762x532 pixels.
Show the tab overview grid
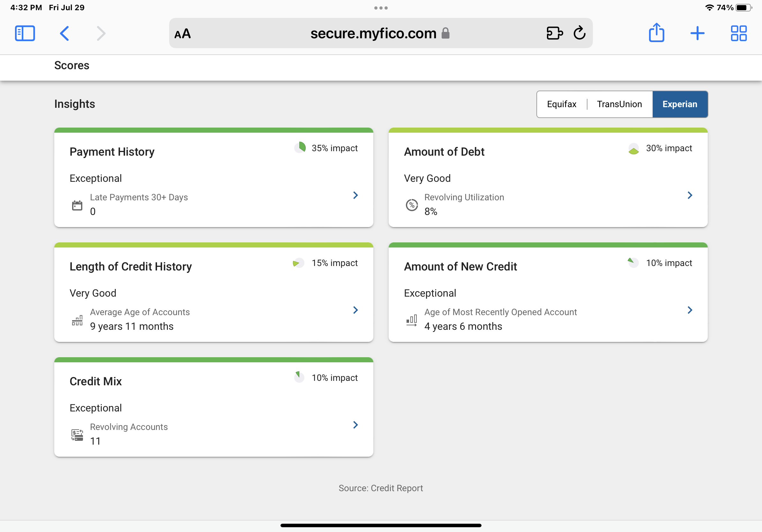738,33
